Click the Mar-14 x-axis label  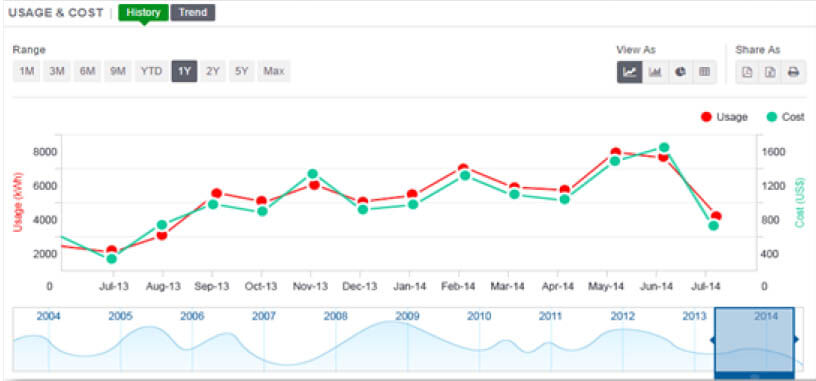[x=508, y=286]
